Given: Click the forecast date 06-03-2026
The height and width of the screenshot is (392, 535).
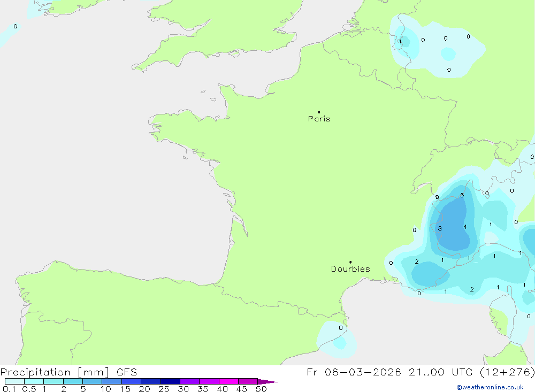Looking at the screenshot, I should click(x=363, y=372).
